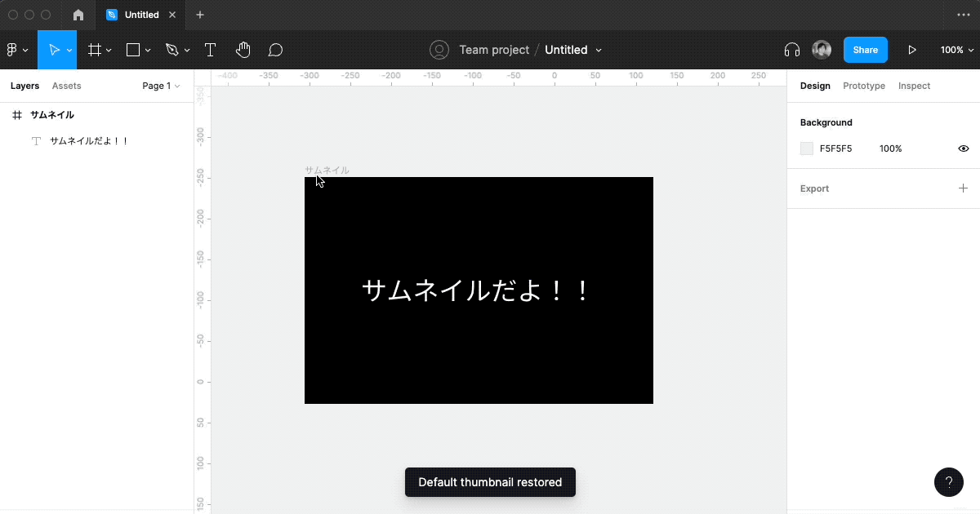Open the Assets panel tab
Viewport: 980px width, 514px height.
66,86
